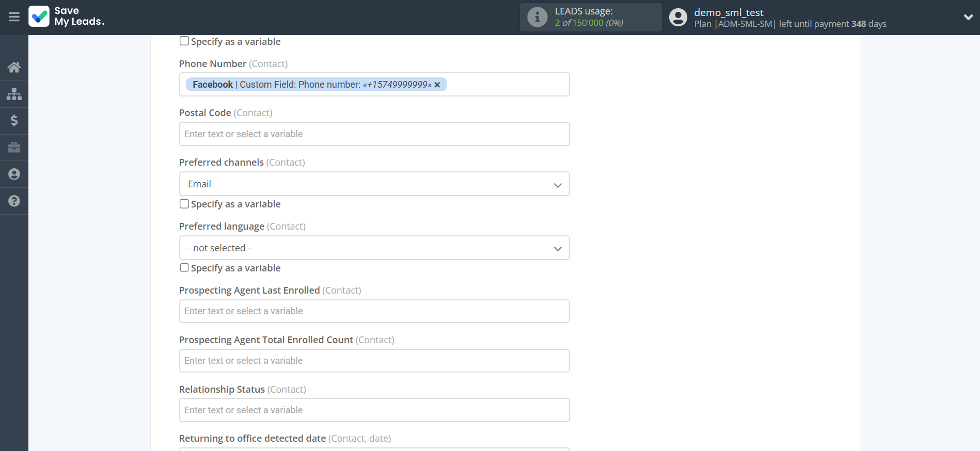Click the Relationship Status input field
Viewport: 980px width, 451px height.
point(374,410)
